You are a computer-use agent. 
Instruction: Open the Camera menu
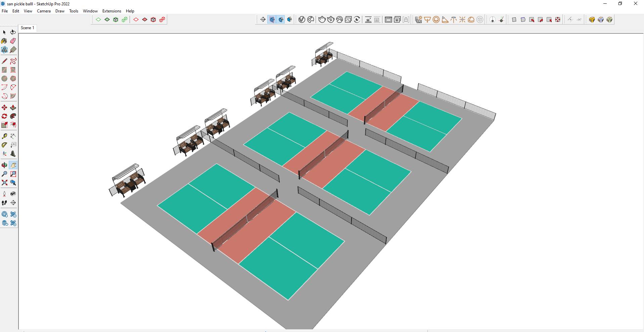(44, 11)
